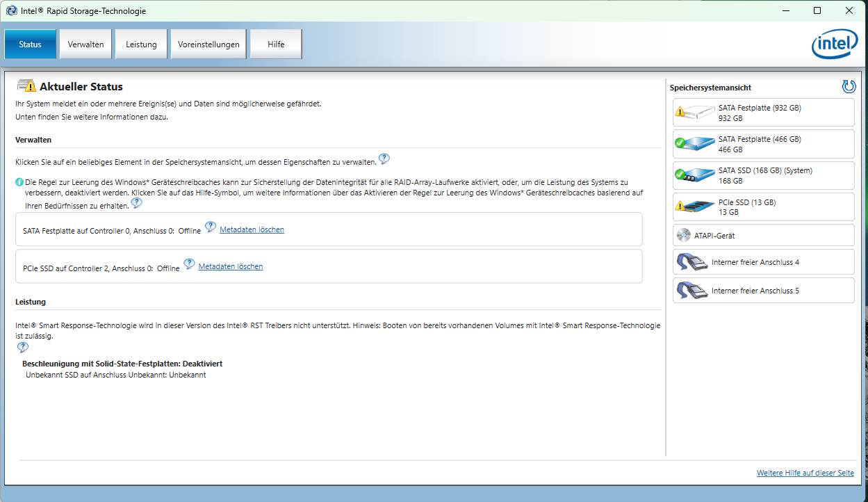Click 'Beschleunigung mit Solid-State-Festplatten: Deaktiviert' text
The height and width of the screenshot is (502, 868).
point(122,364)
